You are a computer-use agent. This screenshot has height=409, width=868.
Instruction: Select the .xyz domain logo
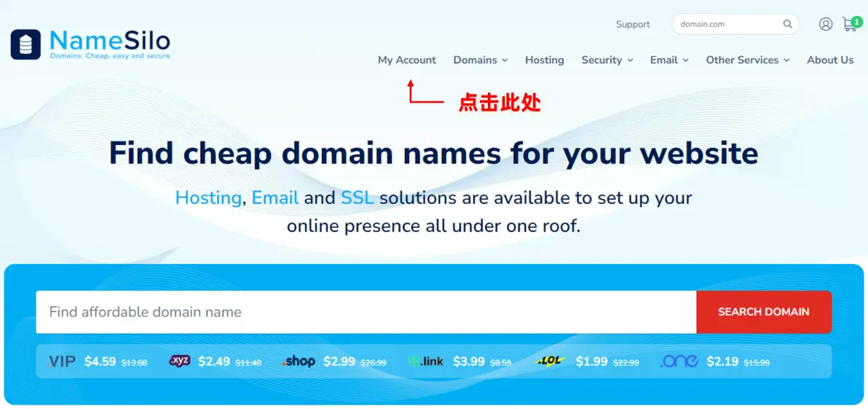[x=180, y=361]
